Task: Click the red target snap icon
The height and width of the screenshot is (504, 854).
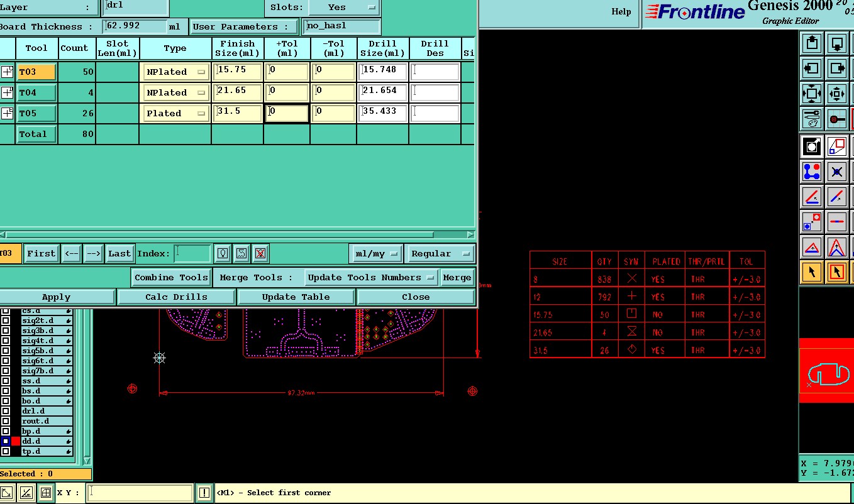Action: (x=837, y=119)
